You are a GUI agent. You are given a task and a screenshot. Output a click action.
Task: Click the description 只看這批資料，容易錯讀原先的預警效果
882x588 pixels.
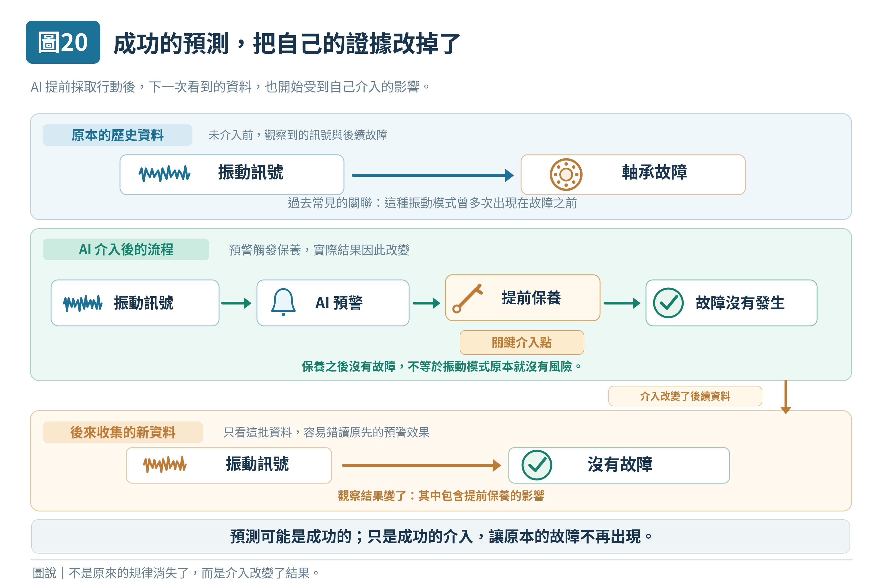326,432
